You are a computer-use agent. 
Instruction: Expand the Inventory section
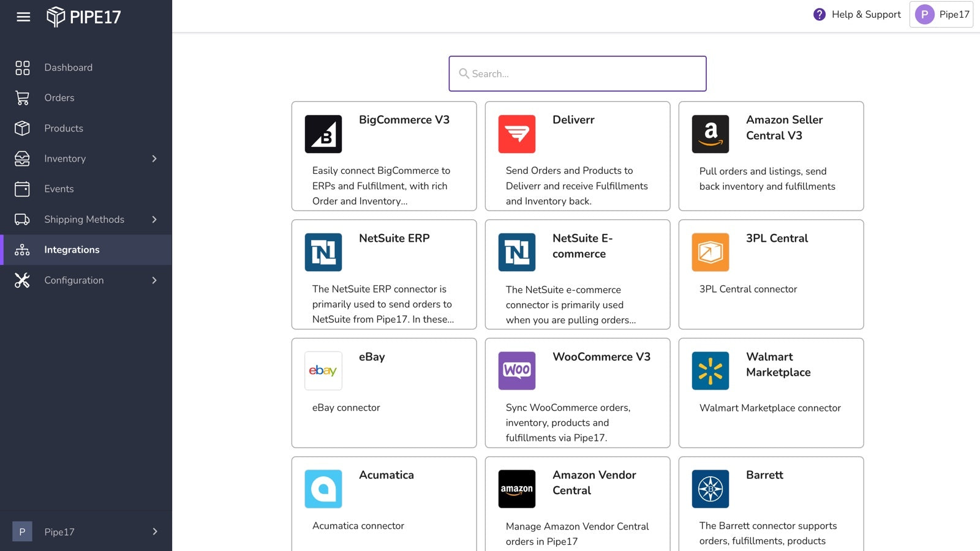[x=154, y=159]
